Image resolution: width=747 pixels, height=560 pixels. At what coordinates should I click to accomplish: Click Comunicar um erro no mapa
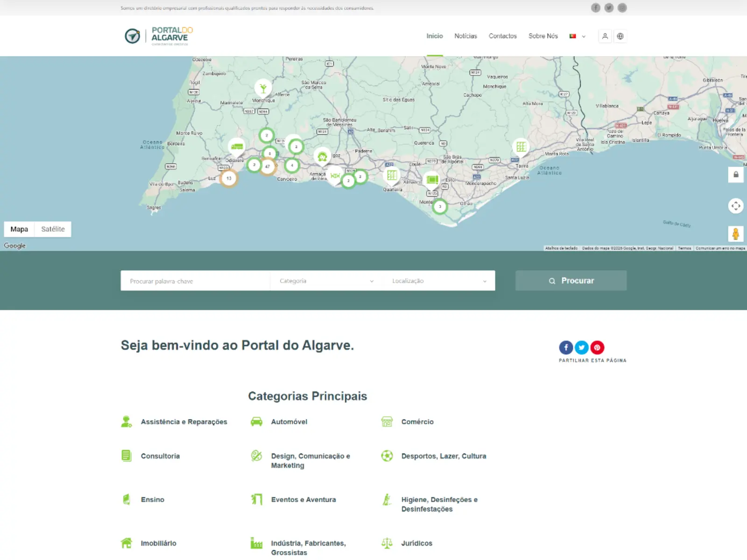coord(720,248)
